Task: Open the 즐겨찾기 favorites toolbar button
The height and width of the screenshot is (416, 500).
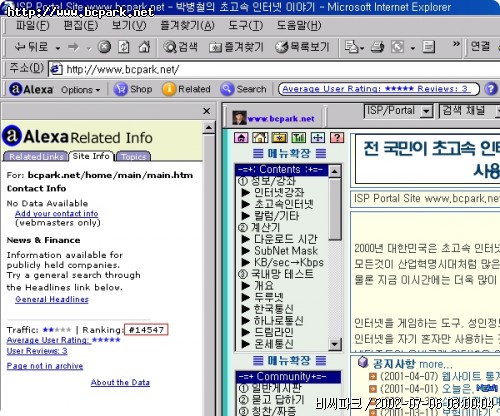Action: [x=236, y=47]
